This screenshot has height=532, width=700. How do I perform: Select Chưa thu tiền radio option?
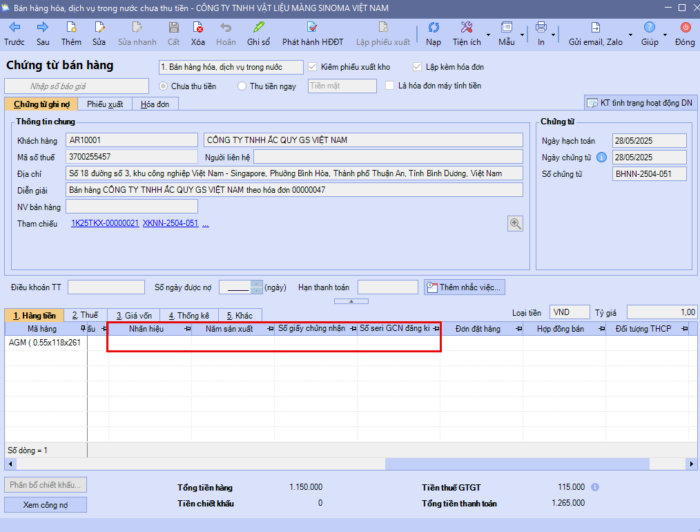coord(163,86)
